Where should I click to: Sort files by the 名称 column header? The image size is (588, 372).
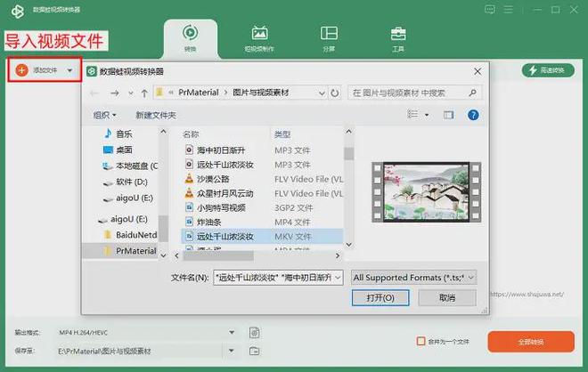[191, 134]
